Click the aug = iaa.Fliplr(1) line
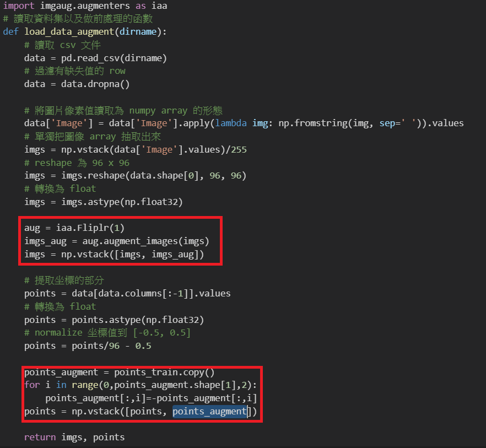The image size is (486, 448). [x=74, y=228]
